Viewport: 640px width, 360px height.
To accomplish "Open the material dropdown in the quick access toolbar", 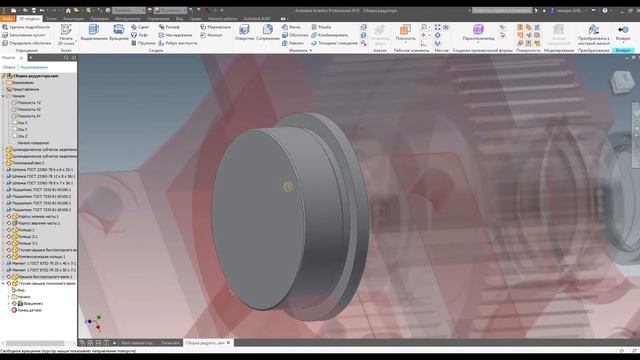I will coord(129,10).
